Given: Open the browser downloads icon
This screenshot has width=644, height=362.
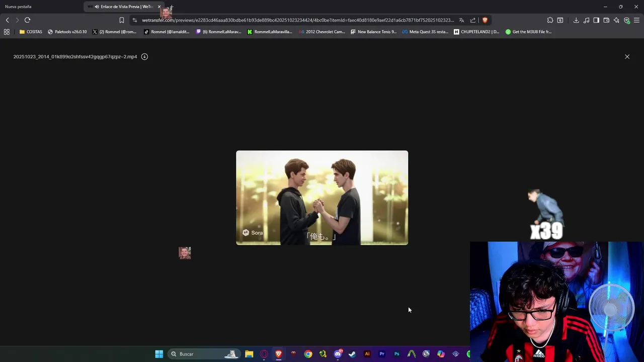Looking at the screenshot, I should point(576,20).
